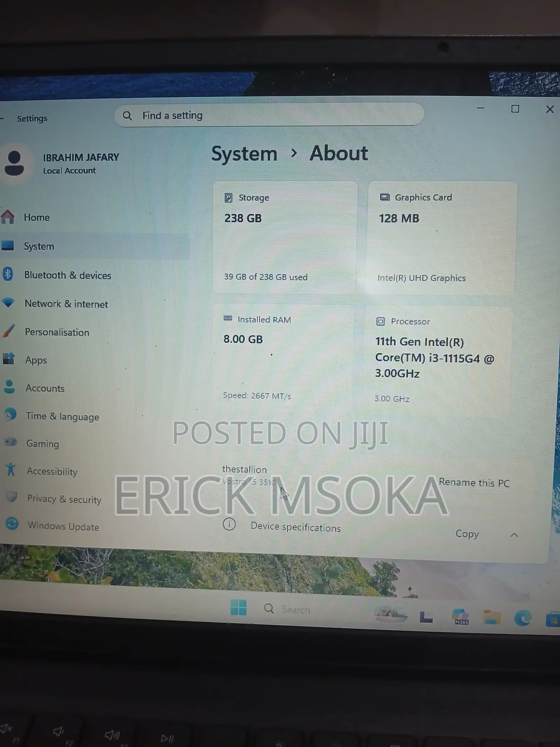Click the Graphics Card icon
This screenshot has width=560, height=747.
click(385, 197)
